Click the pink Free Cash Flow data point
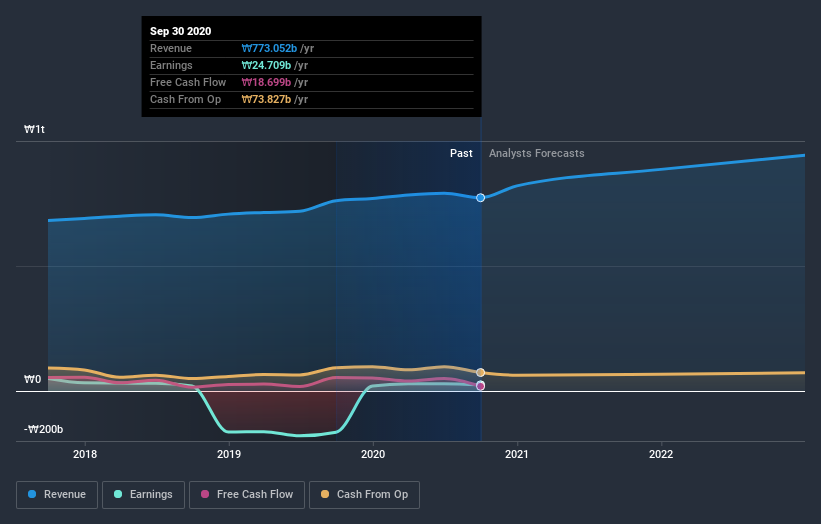This screenshot has height=524, width=821. [x=480, y=386]
